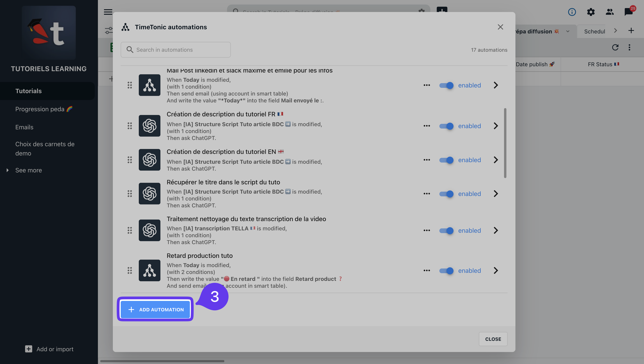This screenshot has height=364, width=644.
Task: Click the ChatGPT icon for Traitement nettoyage
Action: (x=149, y=230)
